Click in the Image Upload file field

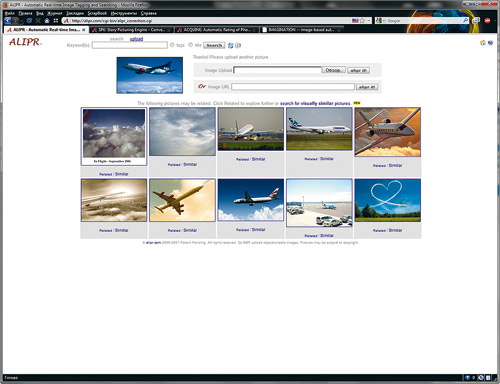point(277,70)
